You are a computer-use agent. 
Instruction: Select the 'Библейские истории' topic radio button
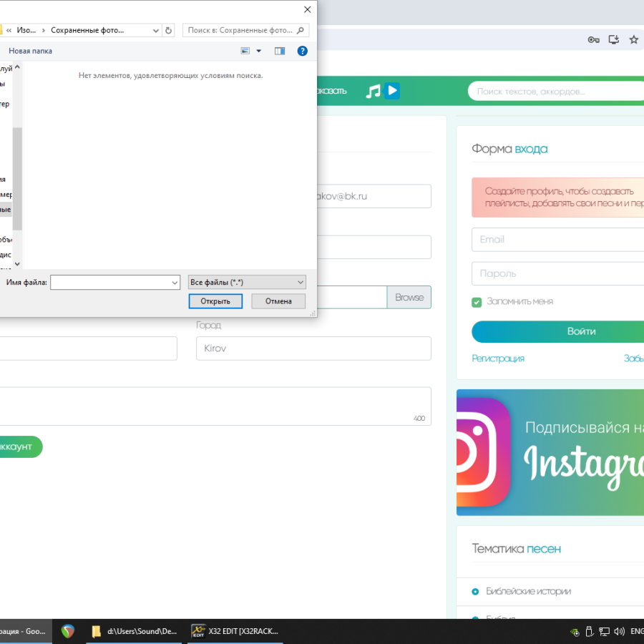click(475, 592)
